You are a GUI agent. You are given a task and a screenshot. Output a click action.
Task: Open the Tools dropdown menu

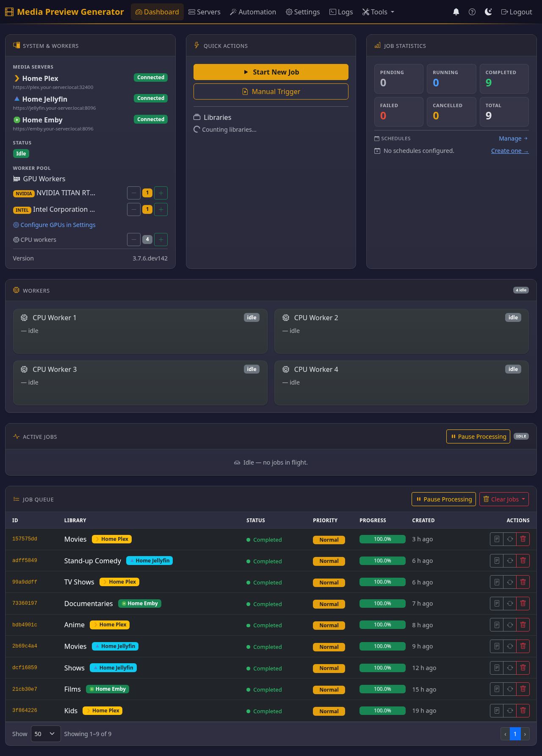(x=378, y=12)
